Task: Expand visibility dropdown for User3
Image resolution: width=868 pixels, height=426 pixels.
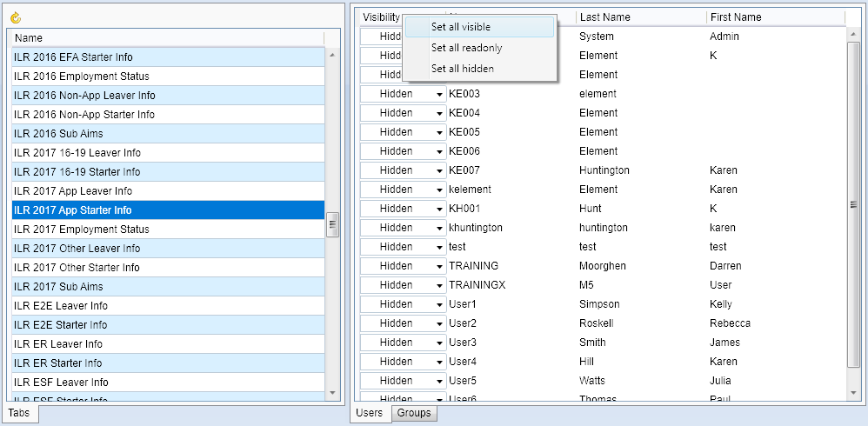Action: (x=438, y=343)
